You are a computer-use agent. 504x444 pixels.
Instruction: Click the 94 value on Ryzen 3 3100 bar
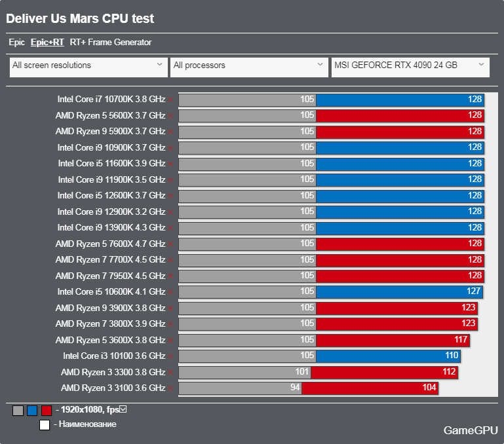point(295,388)
